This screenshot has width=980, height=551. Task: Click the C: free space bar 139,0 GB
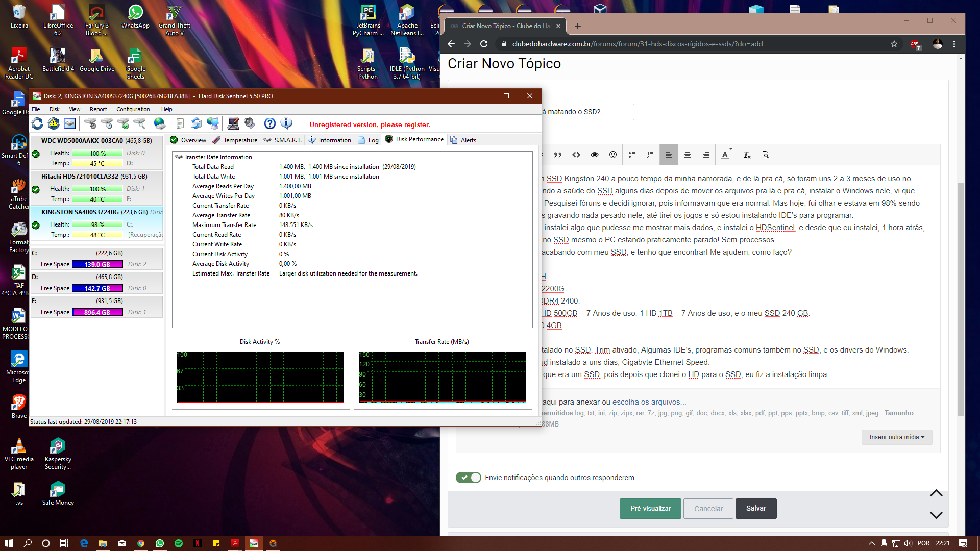coord(97,264)
